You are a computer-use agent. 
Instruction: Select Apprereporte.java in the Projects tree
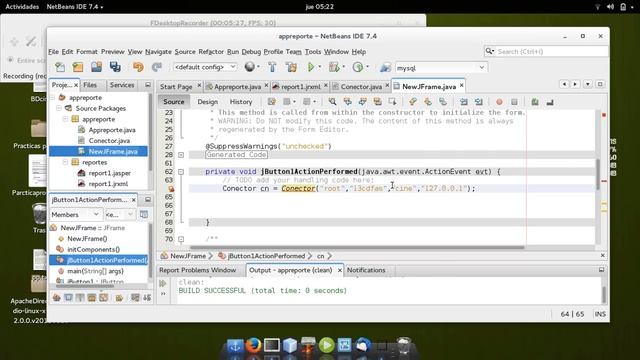pos(112,130)
